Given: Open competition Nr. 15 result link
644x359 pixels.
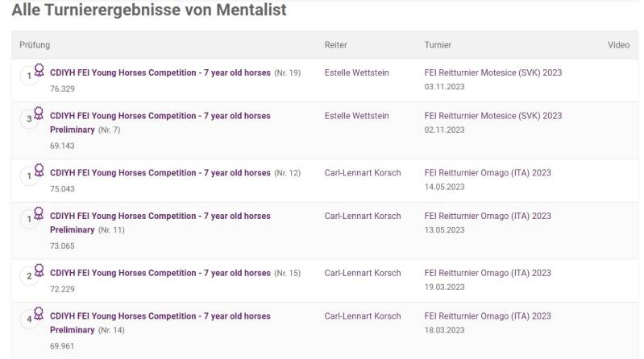Looking at the screenshot, I should click(160, 273).
